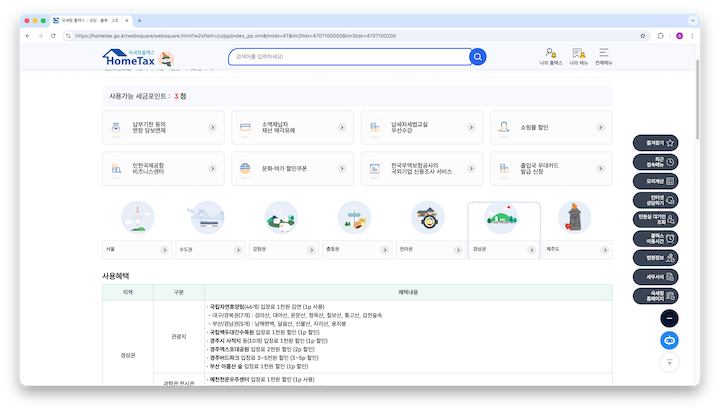This screenshot has height=412, width=720.
Task: Expand 제주도 region arrow
Action: [x=605, y=250]
